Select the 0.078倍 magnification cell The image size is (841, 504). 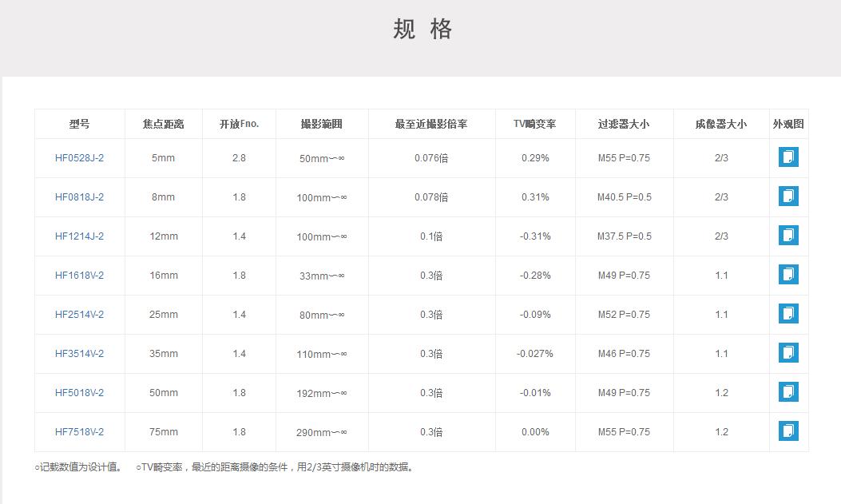[x=431, y=197]
